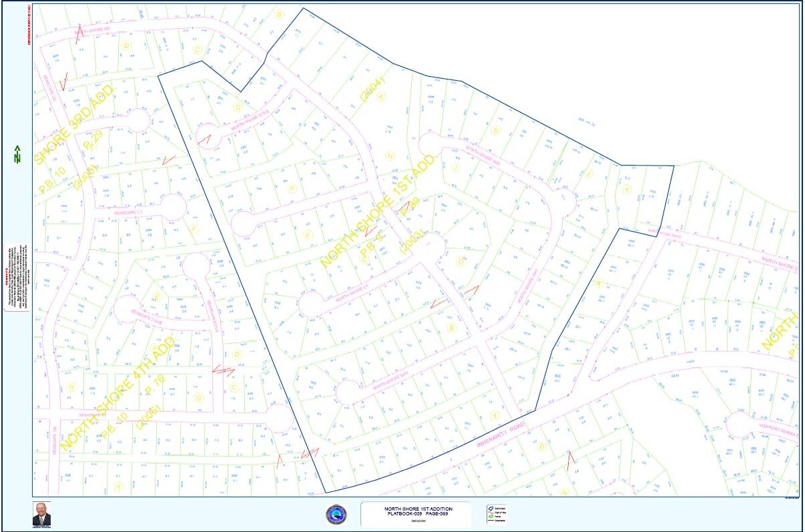Click the Seascape Ct cul-de-sac circle
Screen dimensions: 805x532
[x=174, y=207]
